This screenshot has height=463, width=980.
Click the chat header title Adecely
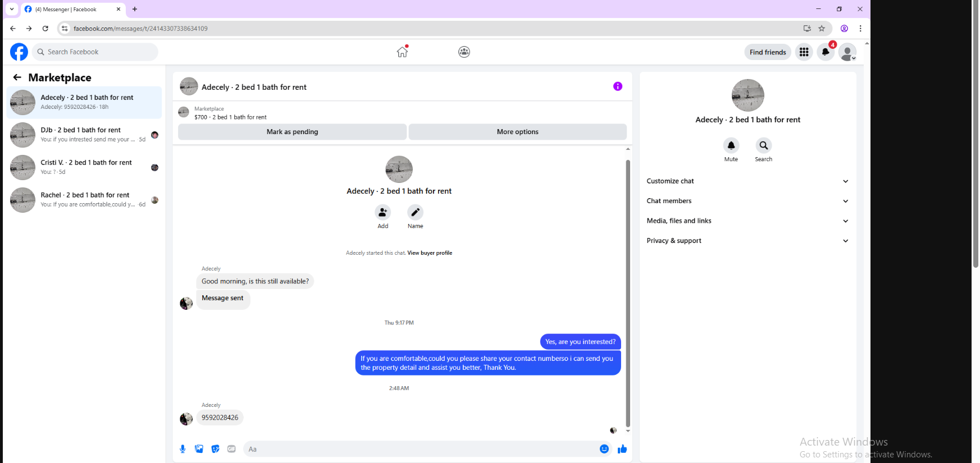pyautogui.click(x=254, y=87)
